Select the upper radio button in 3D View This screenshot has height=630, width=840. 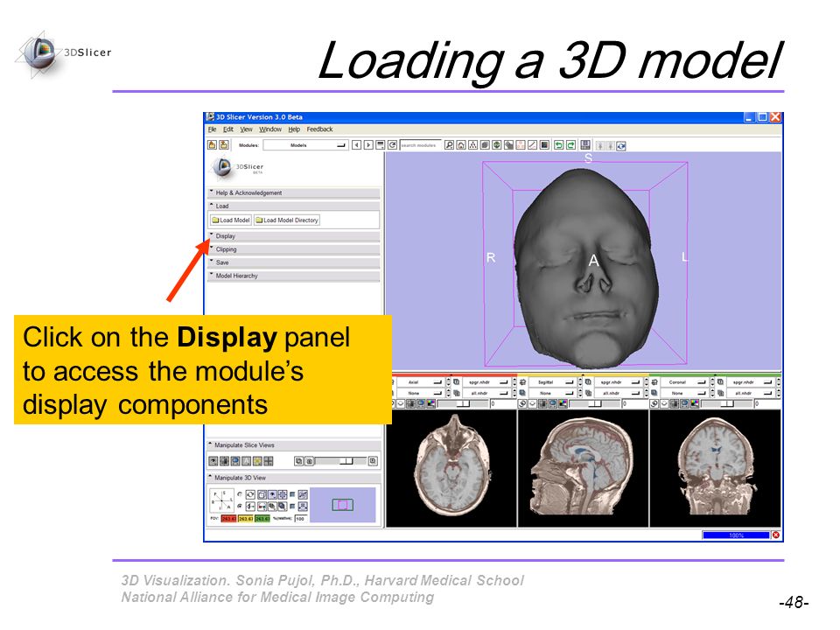click(x=240, y=494)
